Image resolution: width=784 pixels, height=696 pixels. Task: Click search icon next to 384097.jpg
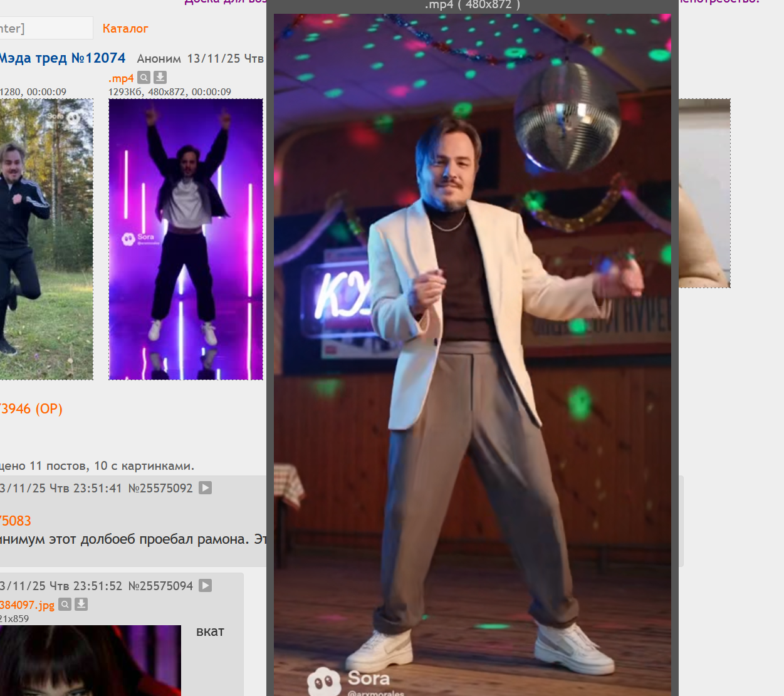[65, 605]
